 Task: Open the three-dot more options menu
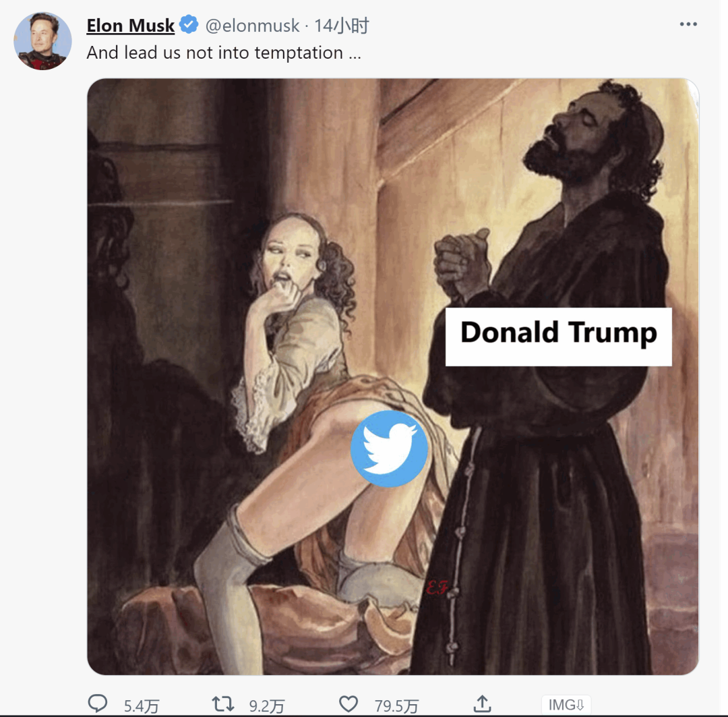(688, 24)
